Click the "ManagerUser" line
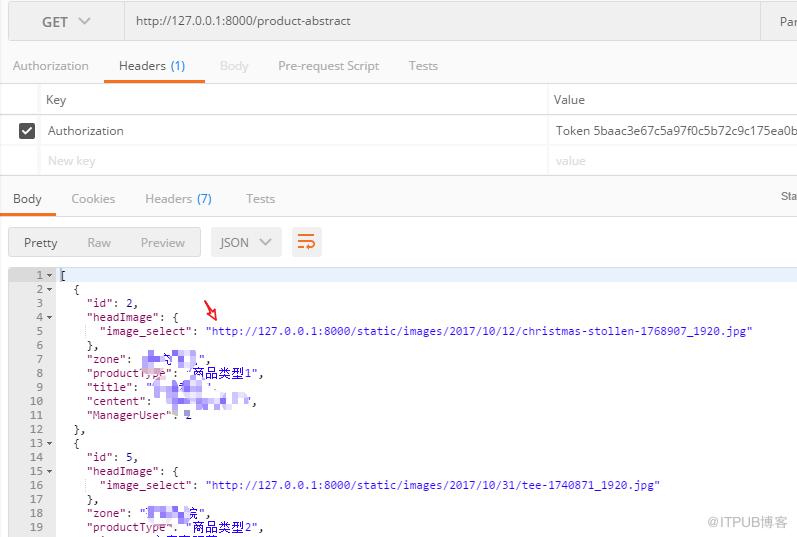This screenshot has height=537, width=797. (139, 415)
